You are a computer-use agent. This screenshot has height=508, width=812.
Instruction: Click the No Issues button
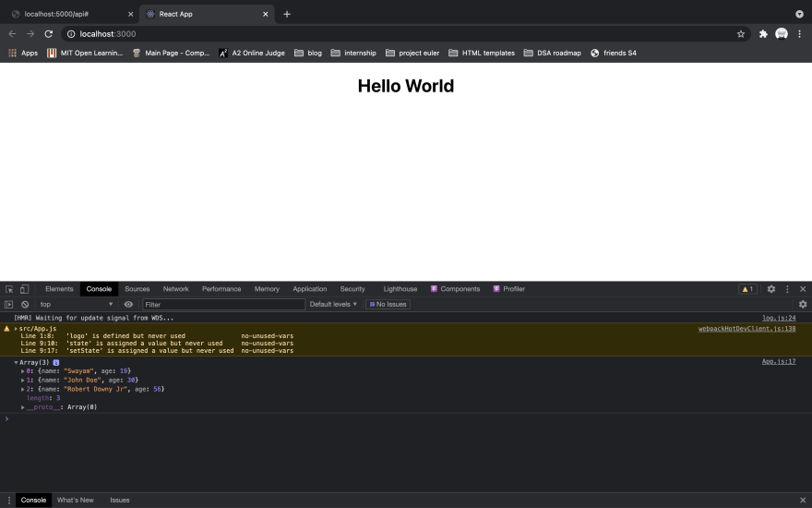tap(388, 304)
